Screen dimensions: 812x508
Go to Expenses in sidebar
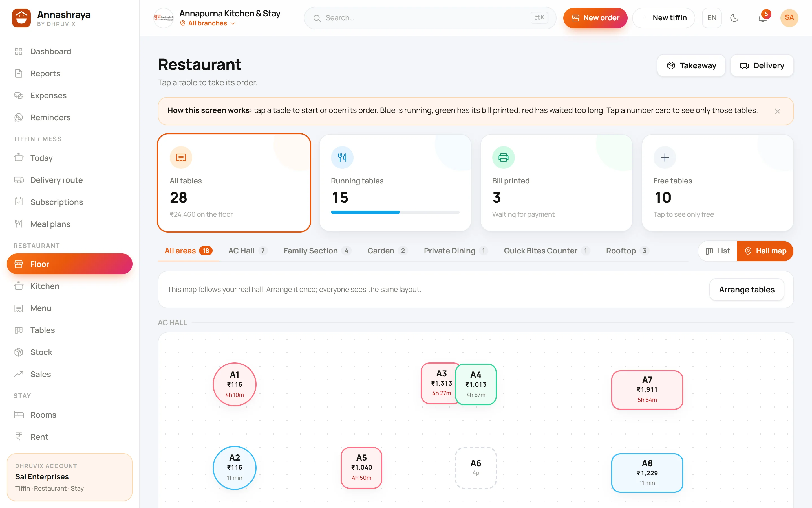69,95
